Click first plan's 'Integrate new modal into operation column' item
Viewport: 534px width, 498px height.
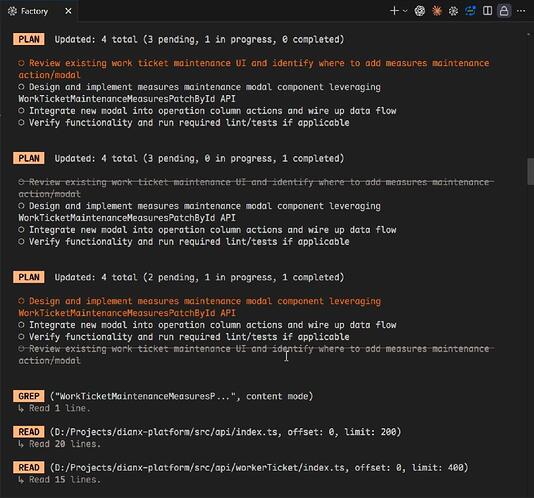coord(207,111)
